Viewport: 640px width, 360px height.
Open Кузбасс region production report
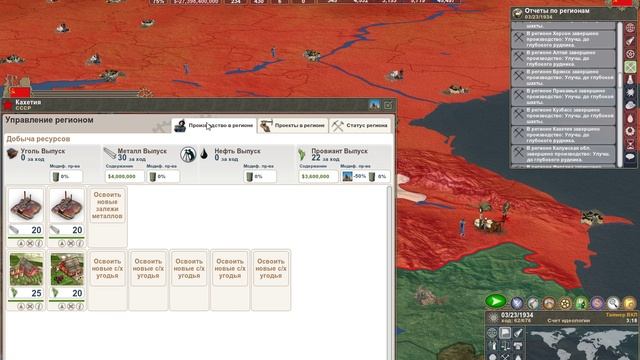click(563, 116)
